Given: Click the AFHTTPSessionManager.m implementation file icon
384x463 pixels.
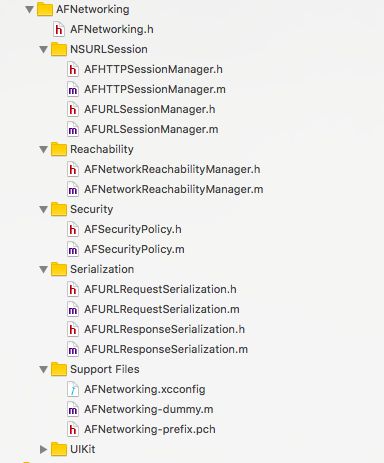Looking at the screenshot, I should tap(73, 89).
